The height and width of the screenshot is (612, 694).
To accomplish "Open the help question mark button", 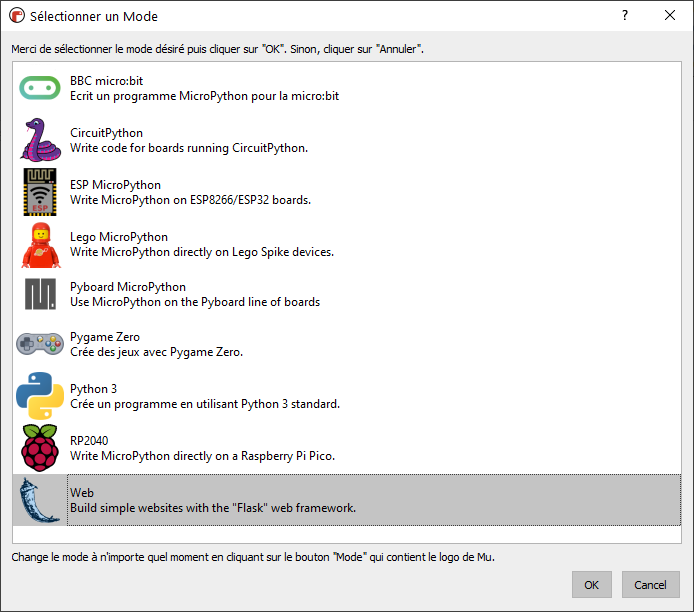I will (x=625, y=15).
